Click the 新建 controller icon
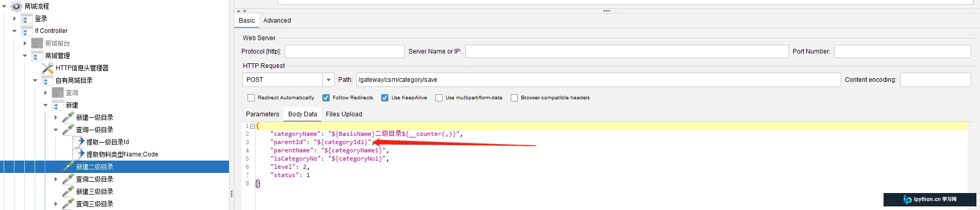The image size is (980, 210). click(x=58, y=105)
